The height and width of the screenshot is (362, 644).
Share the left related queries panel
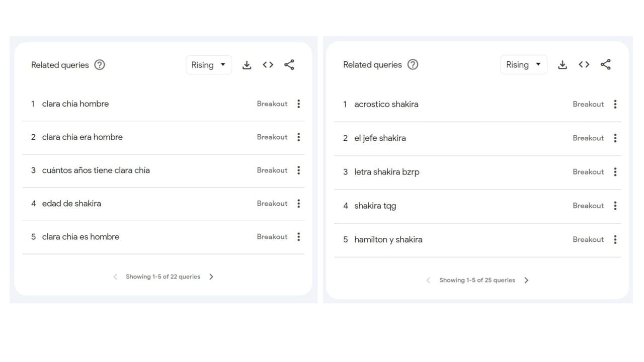click(289, 65)
